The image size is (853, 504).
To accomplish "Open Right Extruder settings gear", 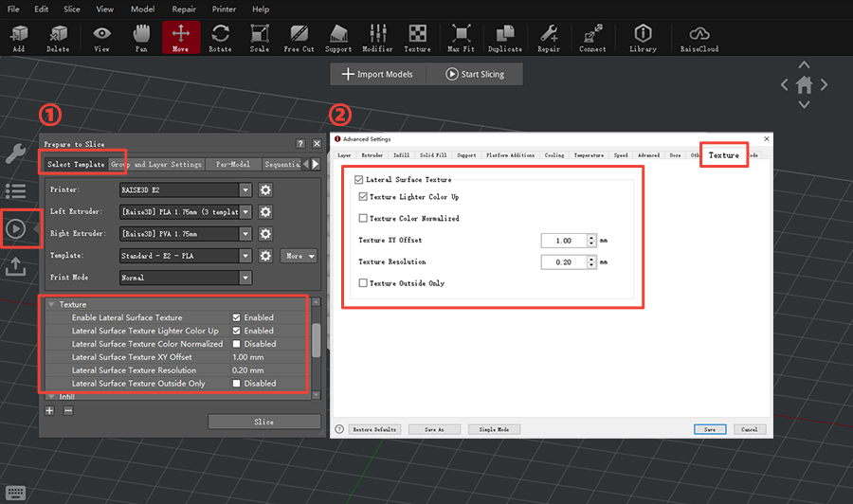I will (x=265, y=234).
